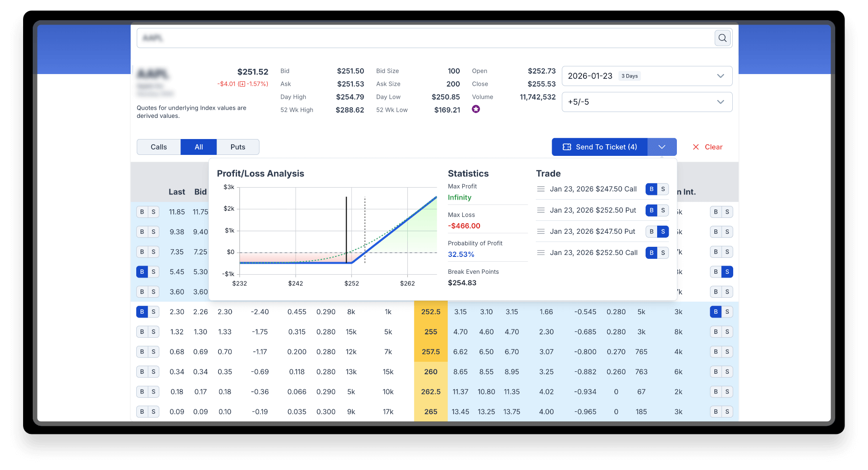Set the $247.50 Call leg to Sell
This screenshot has height=470, width=868.
(663, 189)
